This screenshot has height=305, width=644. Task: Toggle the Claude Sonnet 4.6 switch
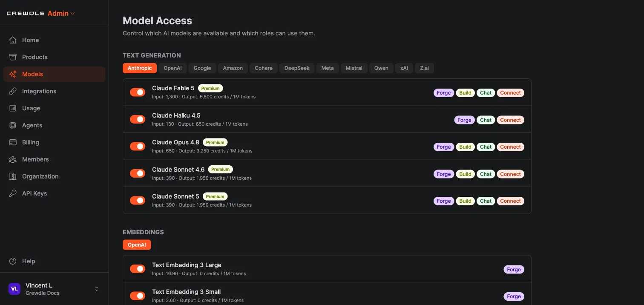(x=138, y=173)
